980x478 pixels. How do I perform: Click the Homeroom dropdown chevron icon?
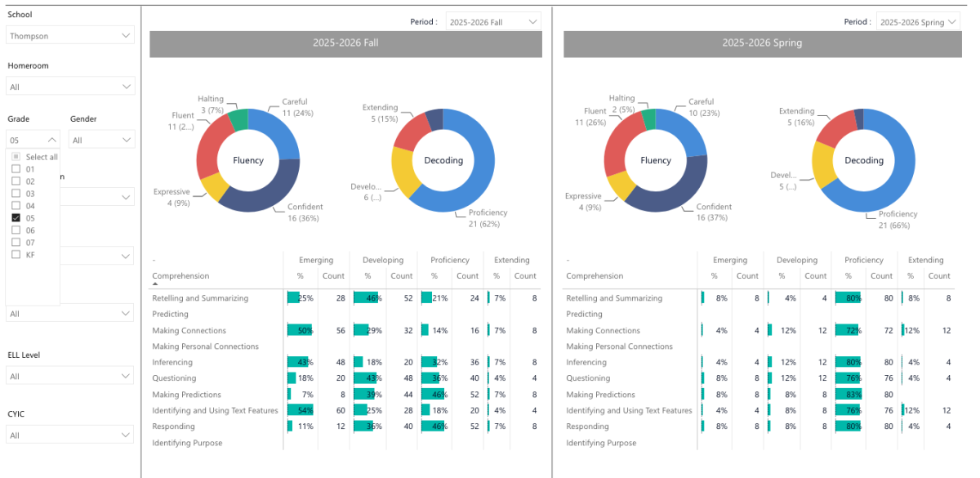126,86
